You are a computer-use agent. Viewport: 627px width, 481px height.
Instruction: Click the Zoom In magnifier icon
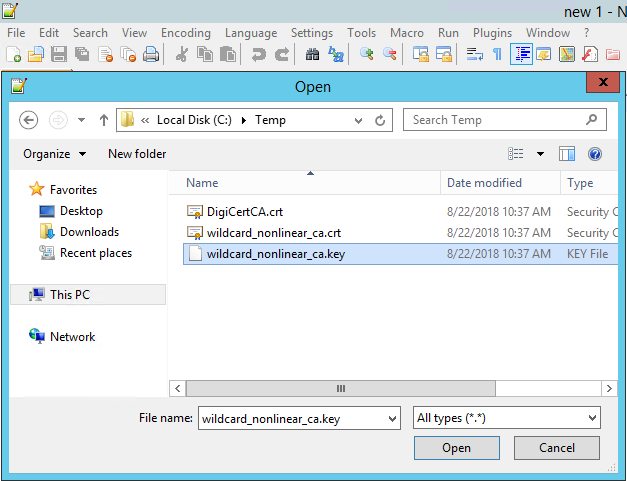click(x=366, y=54)
